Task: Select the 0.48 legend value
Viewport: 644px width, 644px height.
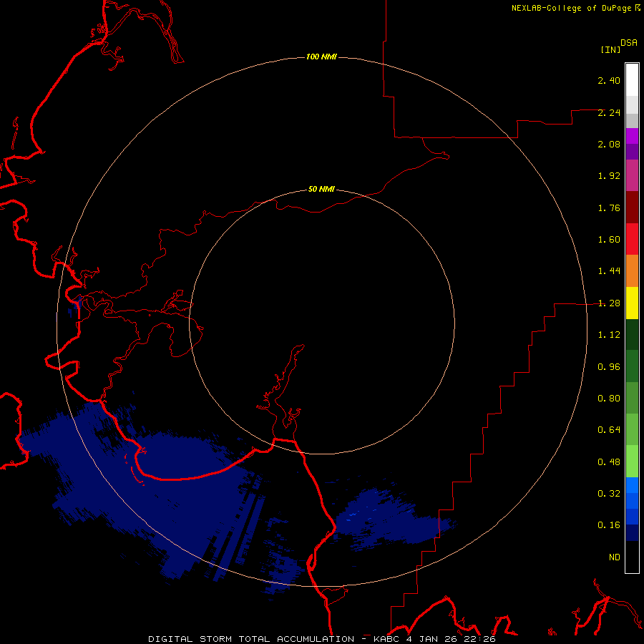Action: pyautogui.click(x=609, y=462)
